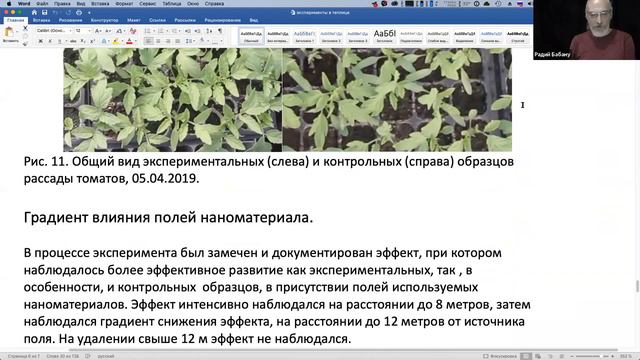Click the Home icon in title bar
The width and height of the screenshot is (640, 360).
coord(34,13)
